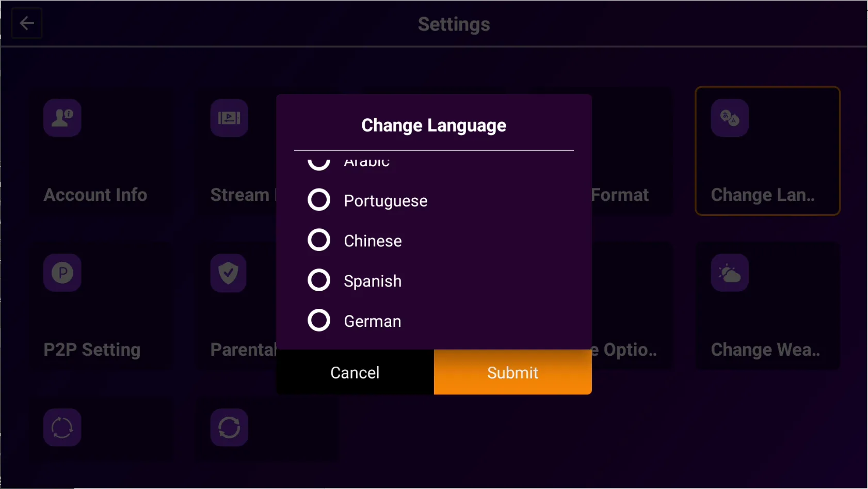868x489 pixels.
Task: Click the back arrow icon
Action: (x=27, y=23)
